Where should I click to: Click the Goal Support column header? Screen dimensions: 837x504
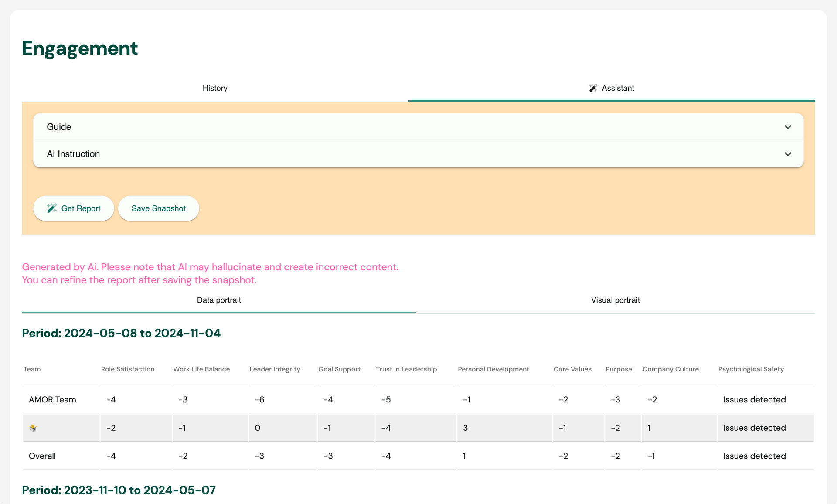point(339,369)
